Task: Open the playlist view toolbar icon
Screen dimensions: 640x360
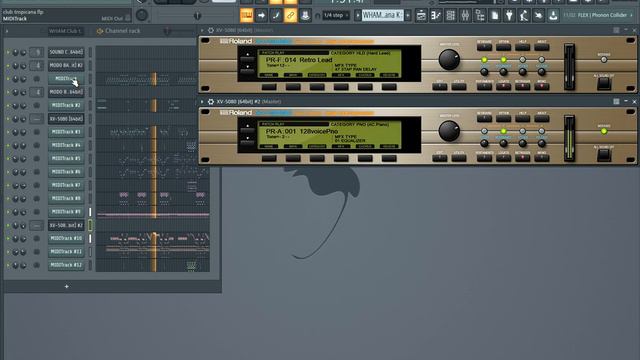Action: tap(421, 16)
